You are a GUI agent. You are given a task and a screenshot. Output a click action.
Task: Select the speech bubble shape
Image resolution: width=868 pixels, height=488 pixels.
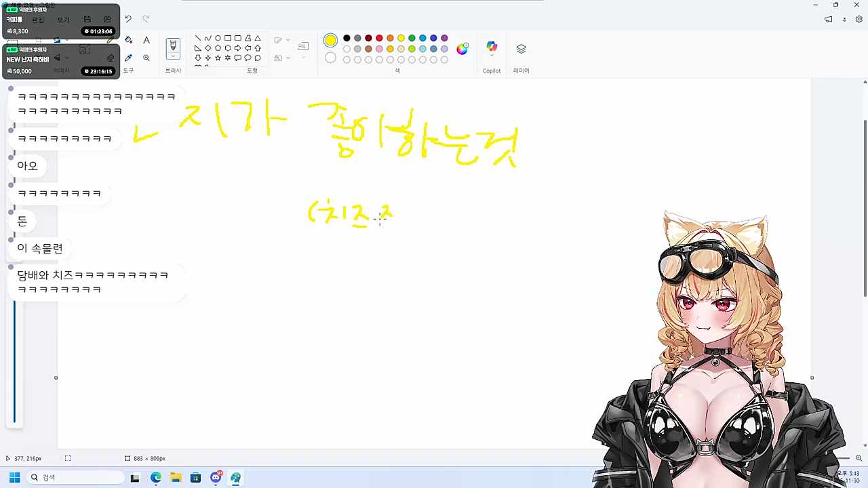tap(237, 58)
